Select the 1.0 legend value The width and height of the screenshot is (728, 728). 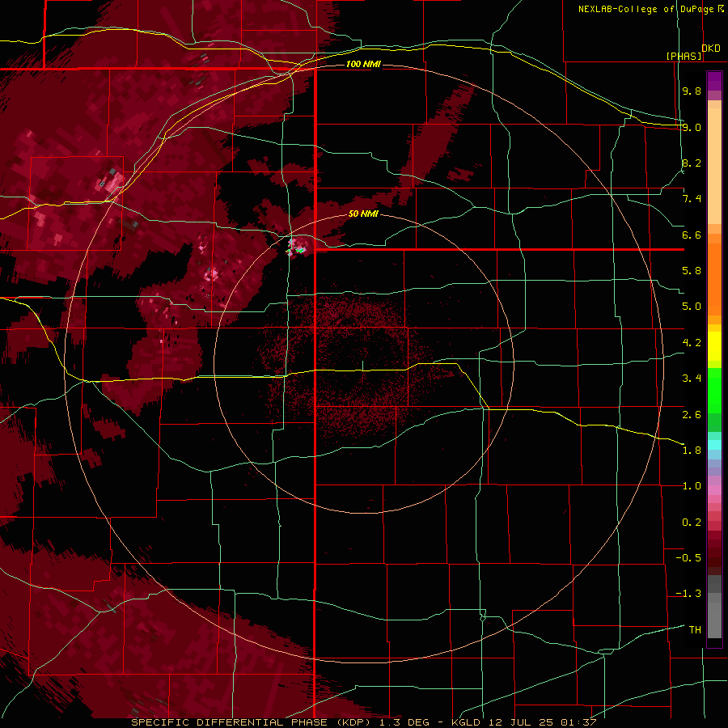(692, 486)
